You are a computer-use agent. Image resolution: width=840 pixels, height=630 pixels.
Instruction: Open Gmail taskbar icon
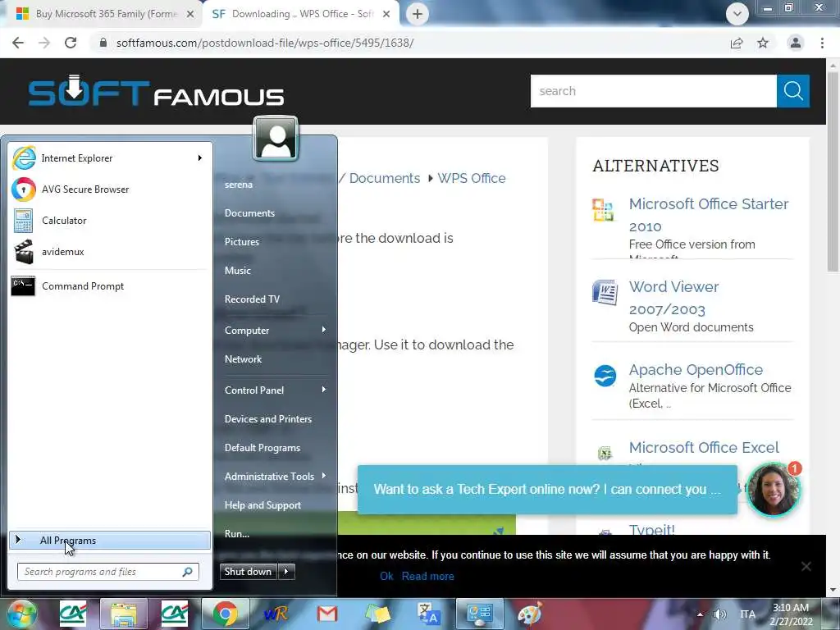(x=326, y=614)
